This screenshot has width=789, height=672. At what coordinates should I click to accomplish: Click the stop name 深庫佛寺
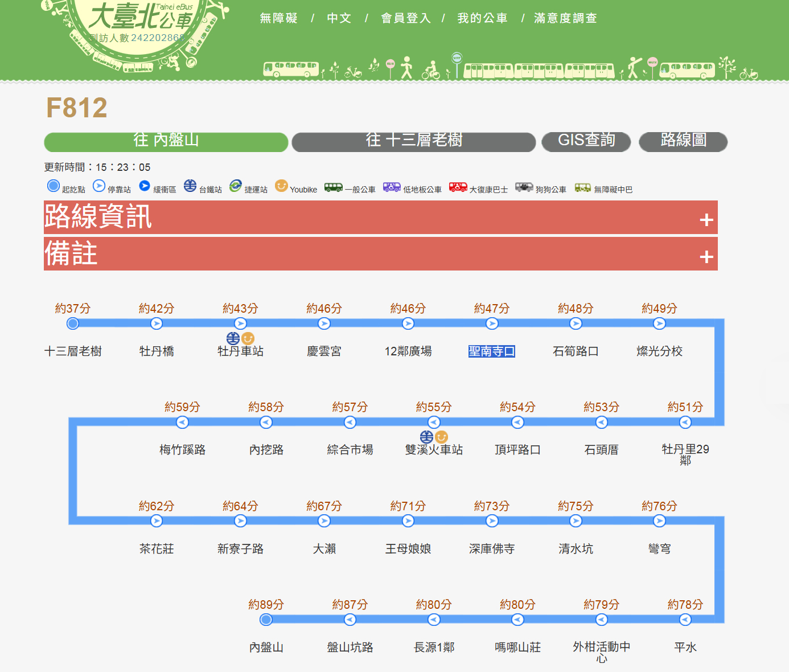tap(491, 548)
